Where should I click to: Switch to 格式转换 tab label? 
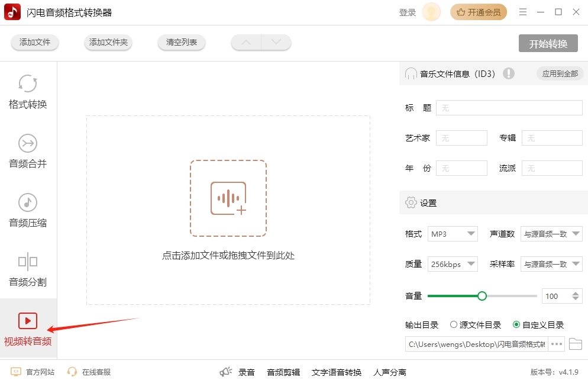click(28, 104)
